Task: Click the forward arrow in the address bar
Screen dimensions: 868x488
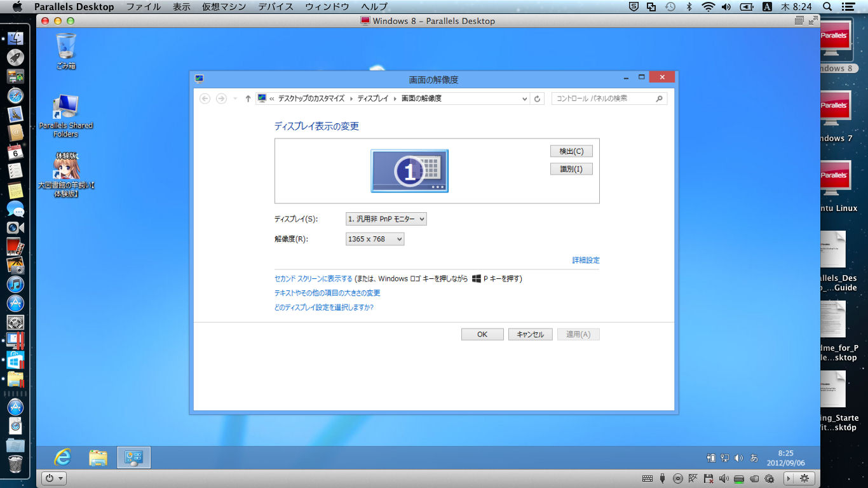Action: point(221,98)
